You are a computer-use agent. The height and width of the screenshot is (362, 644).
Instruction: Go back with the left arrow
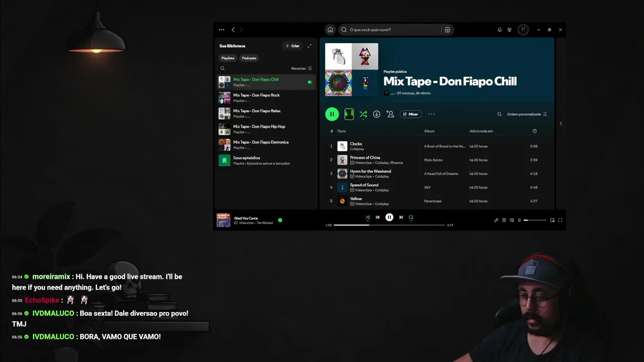tap(233, 30)
